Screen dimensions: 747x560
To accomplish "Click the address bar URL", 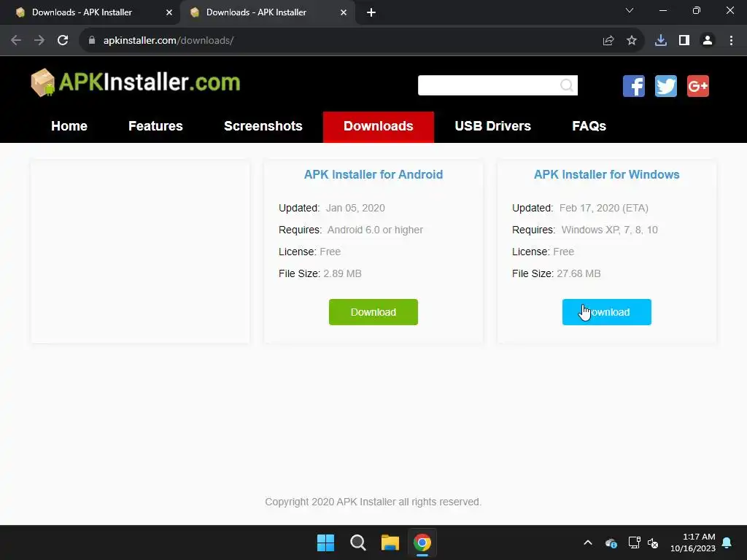I will pyautogui.click(x=169, y=41).
